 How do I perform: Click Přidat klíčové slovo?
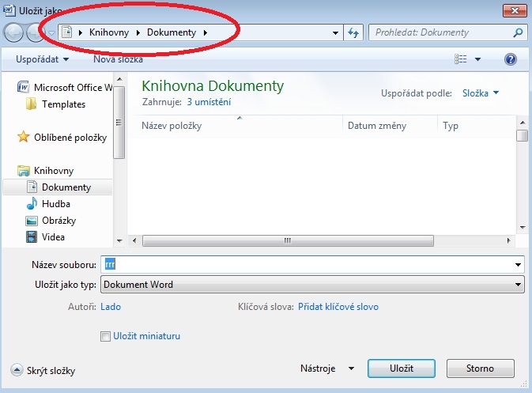(338, 307)
